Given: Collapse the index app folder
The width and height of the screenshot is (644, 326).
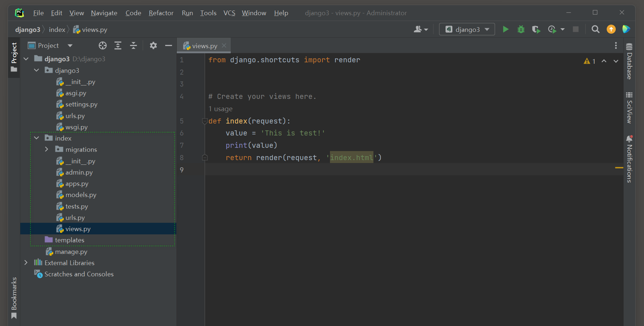Looking at the screenshot, I should [37, 138].
